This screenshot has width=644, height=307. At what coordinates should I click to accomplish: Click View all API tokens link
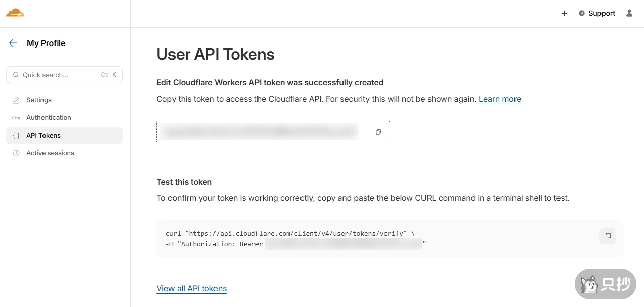point(191,289)
